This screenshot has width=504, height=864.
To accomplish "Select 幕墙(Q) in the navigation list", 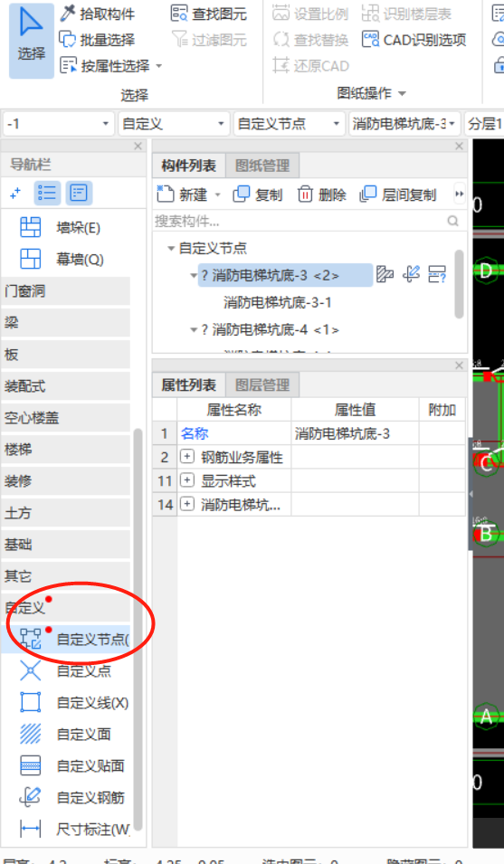I will point(66,259).
